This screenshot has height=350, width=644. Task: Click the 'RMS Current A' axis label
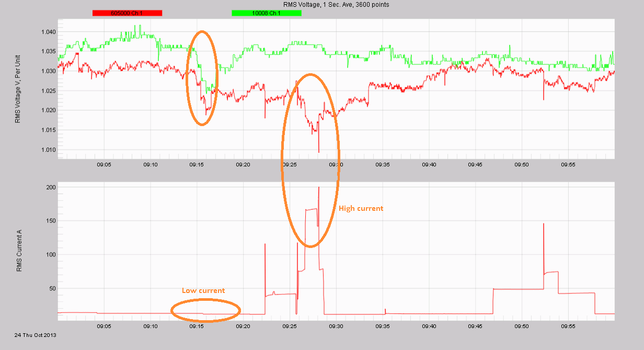point(19,251)
